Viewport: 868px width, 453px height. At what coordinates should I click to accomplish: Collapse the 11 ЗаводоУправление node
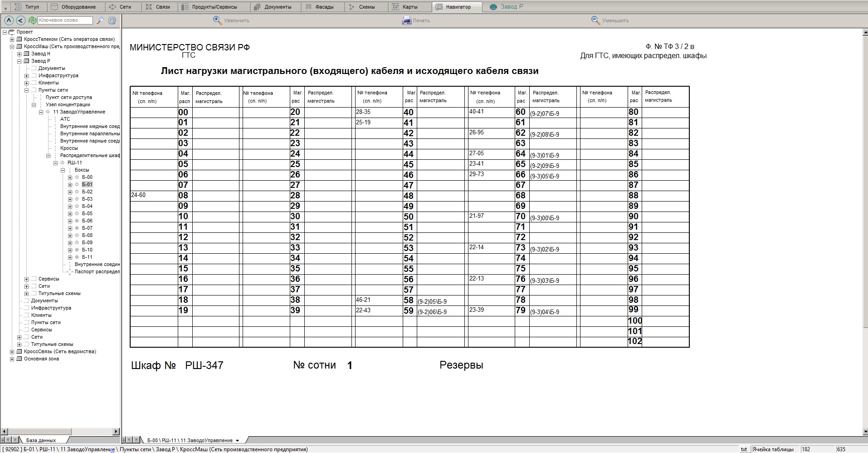pos(41,112)
